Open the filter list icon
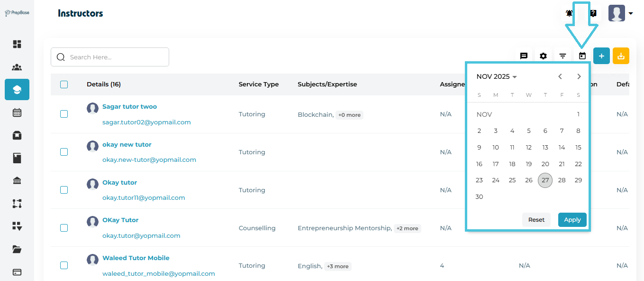 [x=562, y=56]
